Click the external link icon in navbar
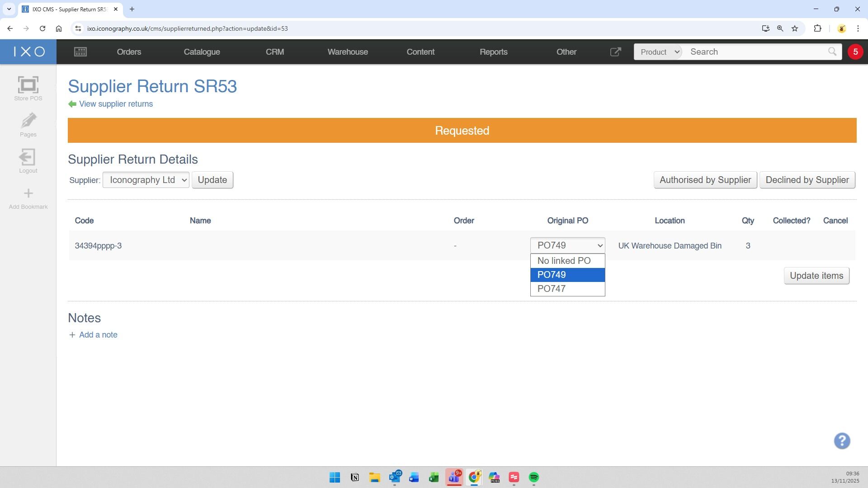Screen dimensions: 868x488 (615, 52)
